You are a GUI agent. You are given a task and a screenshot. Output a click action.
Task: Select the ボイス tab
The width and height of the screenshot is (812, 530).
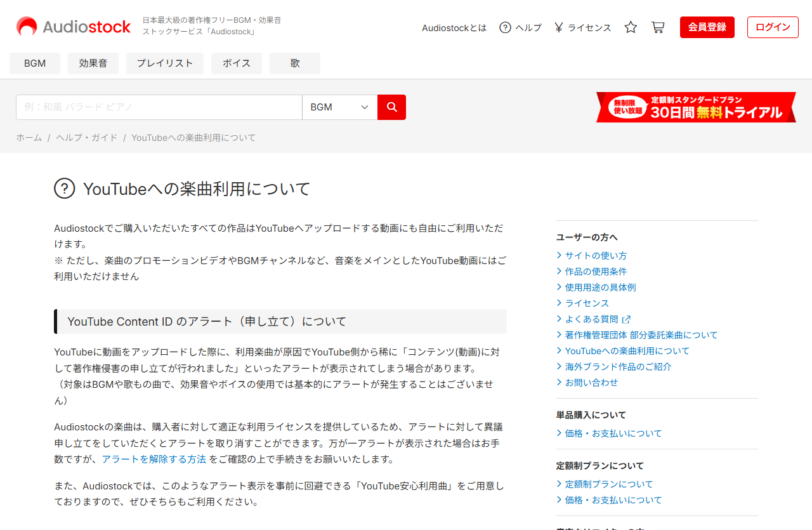coord(237,63)
